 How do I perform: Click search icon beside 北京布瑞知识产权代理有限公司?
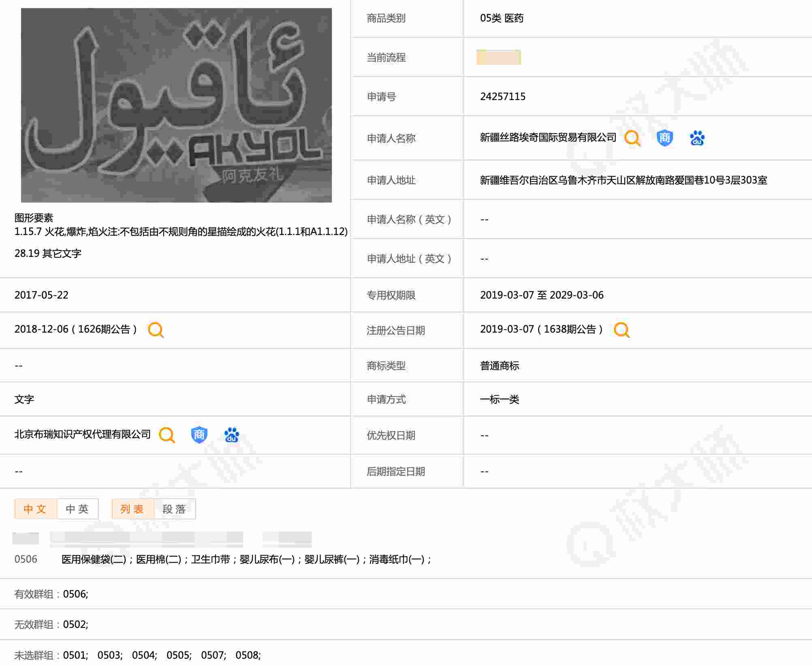[x=167, y=435]
